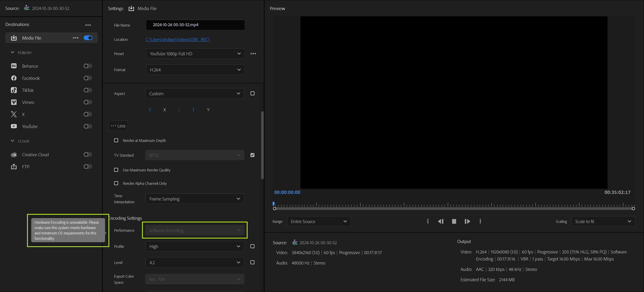Enable the YouTube publish toggle

tap(88, 126)
